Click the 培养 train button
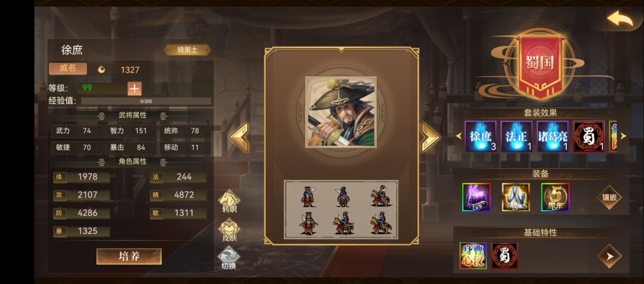This screenshot has width=644, height=284. coord(129,257)
